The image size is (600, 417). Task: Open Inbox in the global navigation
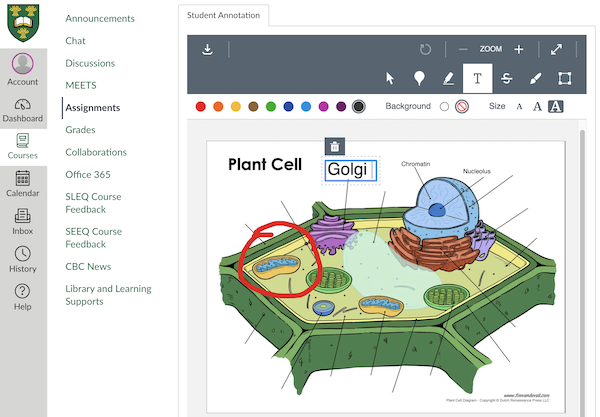coord(23,222)
